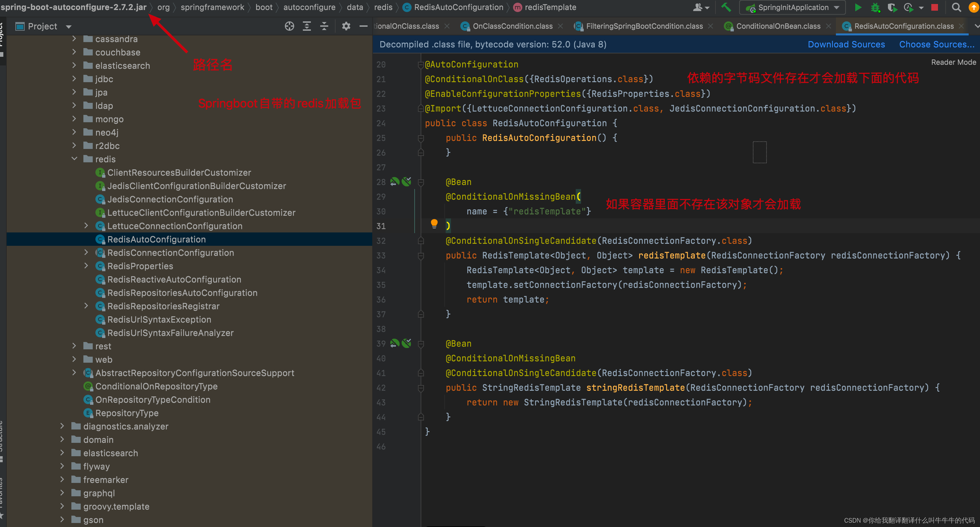Viewport: 980px width, 527px height.
Task: Toggle Reader Mode in editor
Action: [953, 62]
